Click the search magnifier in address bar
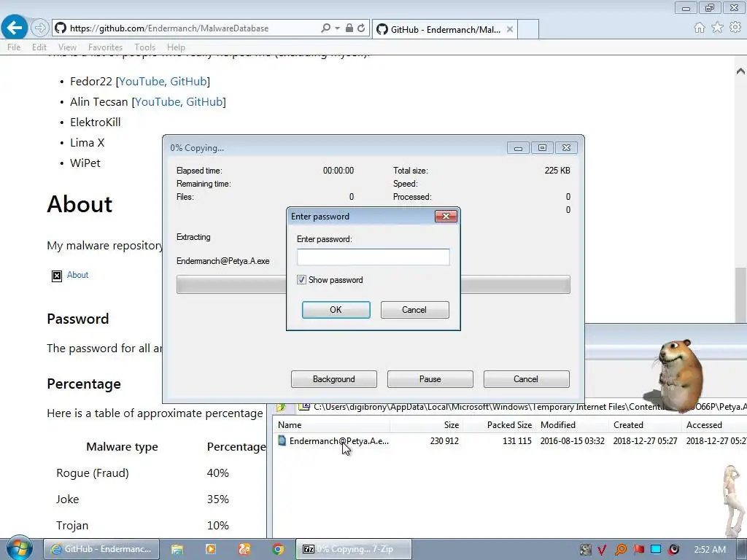 tap(325, 28)
